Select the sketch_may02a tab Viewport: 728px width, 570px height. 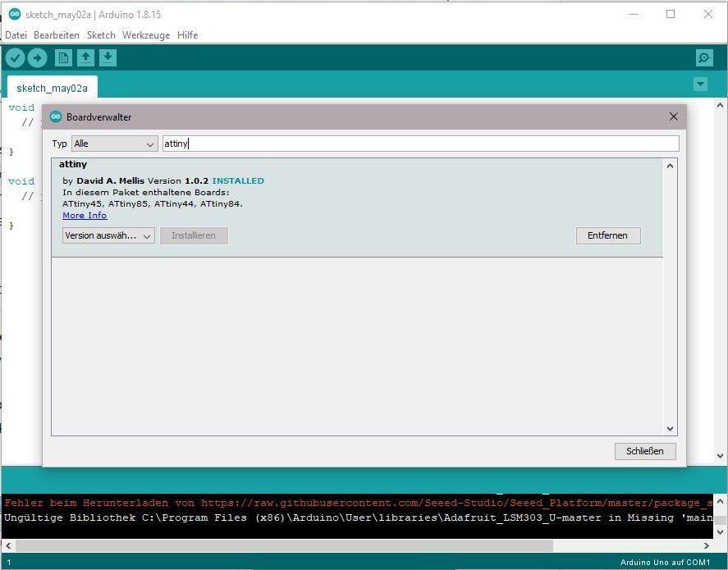(x=52, y=88)
